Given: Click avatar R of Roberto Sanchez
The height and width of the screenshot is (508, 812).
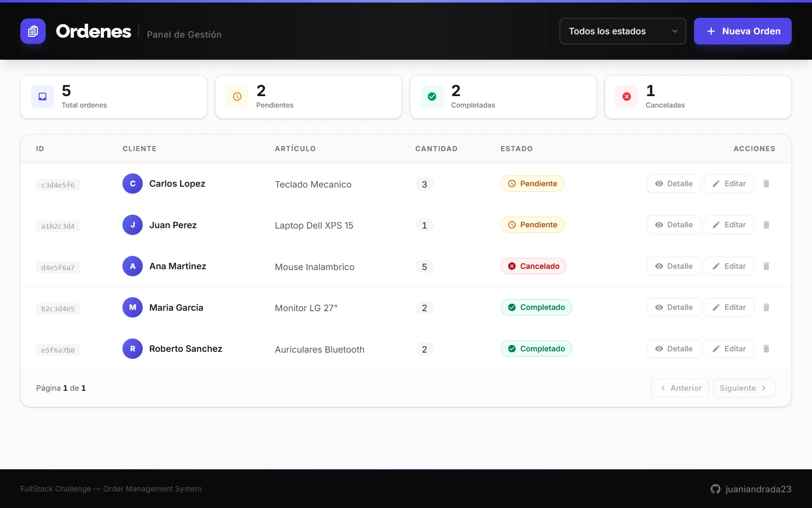Looking at the screenshot, I should click(132, 348).
